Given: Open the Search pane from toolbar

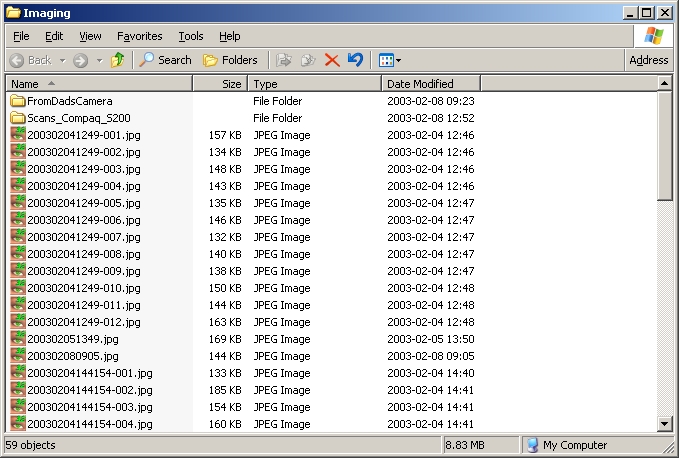Looking at the screenshot, I should [x=165, y=60].
